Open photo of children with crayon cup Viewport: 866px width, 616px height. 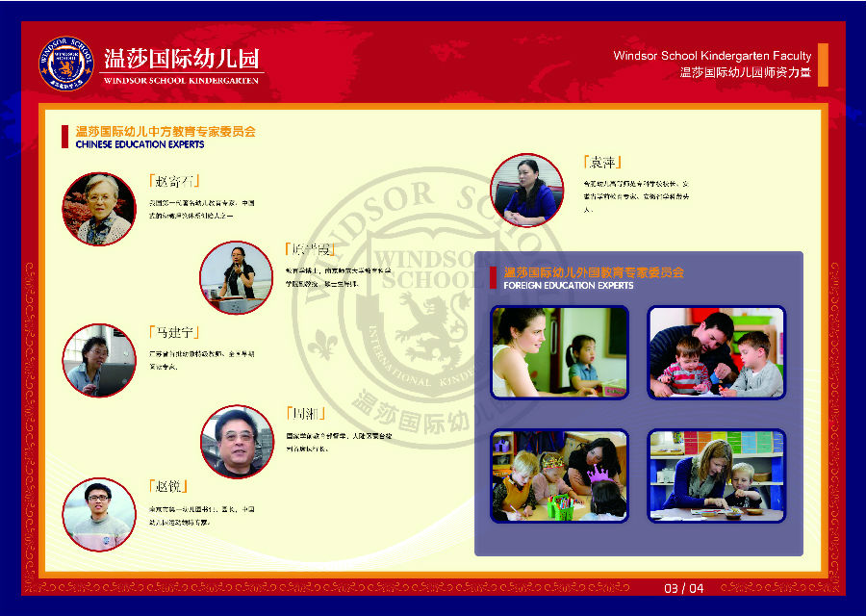[559, 475]
